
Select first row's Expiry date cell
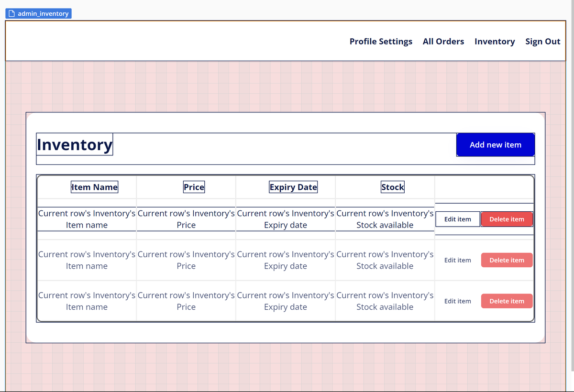click(x=286, y=219)
